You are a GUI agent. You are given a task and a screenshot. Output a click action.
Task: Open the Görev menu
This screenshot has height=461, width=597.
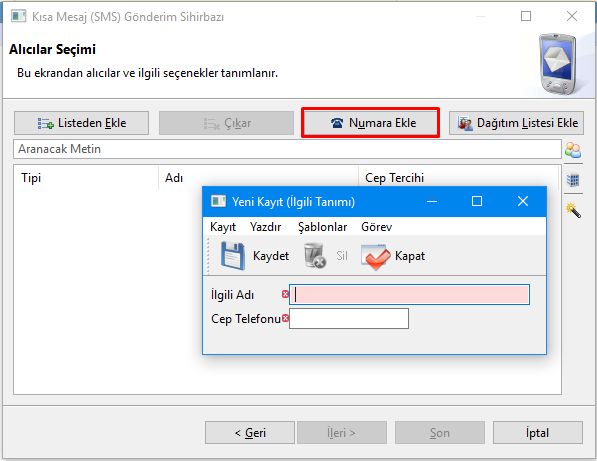point(377,227)
